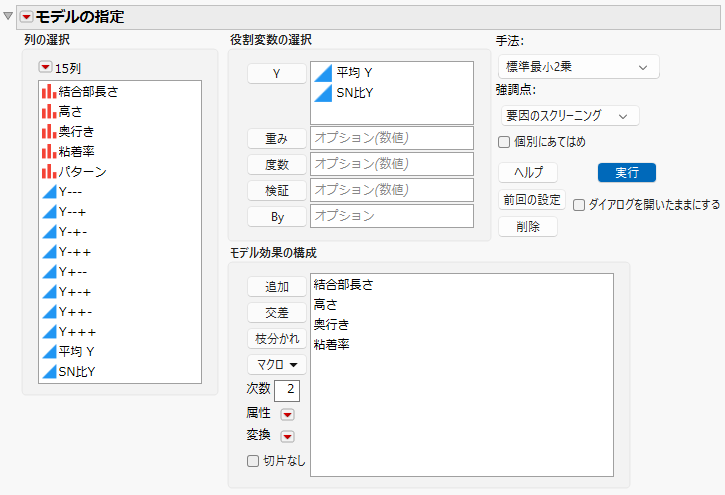The image size is (725, 495).
Task: Select Y--- label in column list
Action: click(x=70, y=192)
